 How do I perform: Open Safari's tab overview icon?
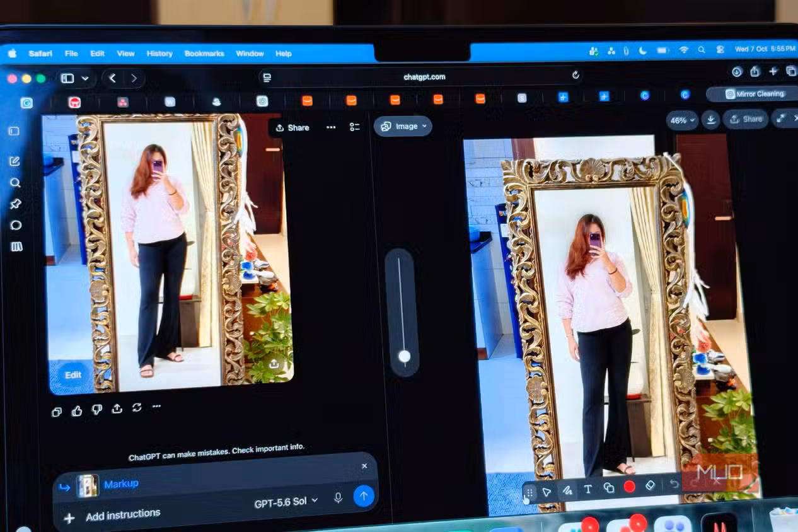tap(791, 71)
